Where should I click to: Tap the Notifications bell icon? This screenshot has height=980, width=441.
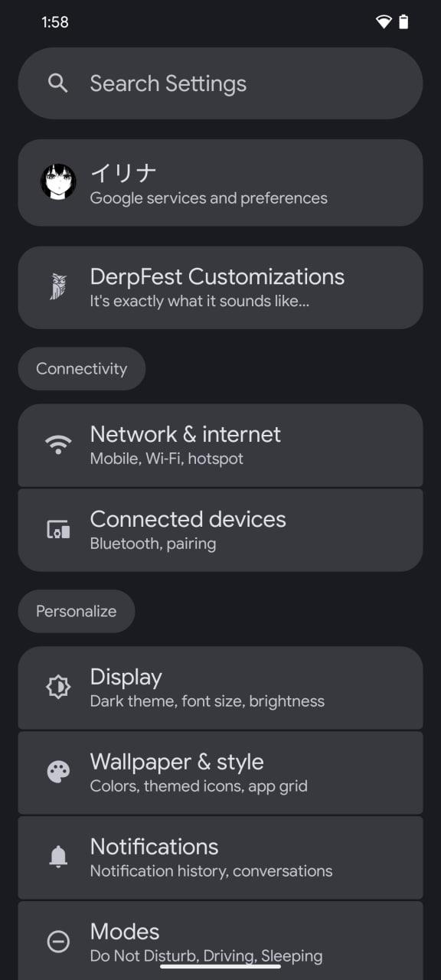[x=58, y=857]
